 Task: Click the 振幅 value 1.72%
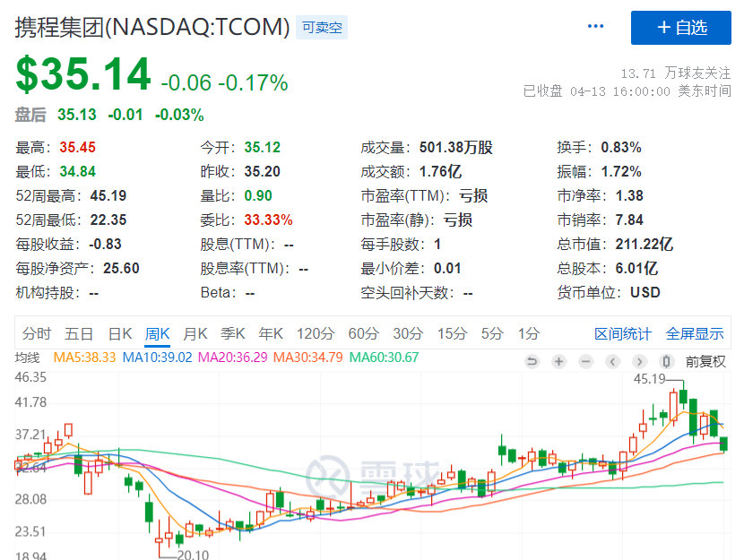pos(621,172)
